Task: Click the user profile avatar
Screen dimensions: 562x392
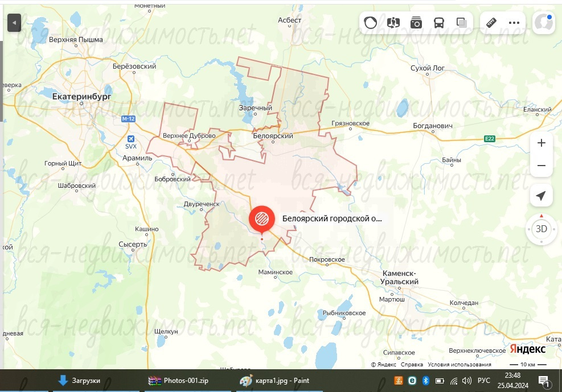Action: [x=543, y=23]
